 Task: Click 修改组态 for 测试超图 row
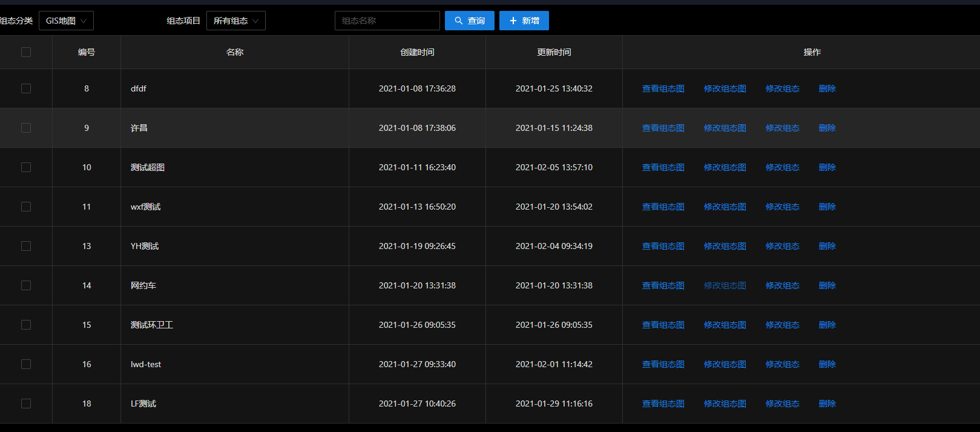(783, 167)
